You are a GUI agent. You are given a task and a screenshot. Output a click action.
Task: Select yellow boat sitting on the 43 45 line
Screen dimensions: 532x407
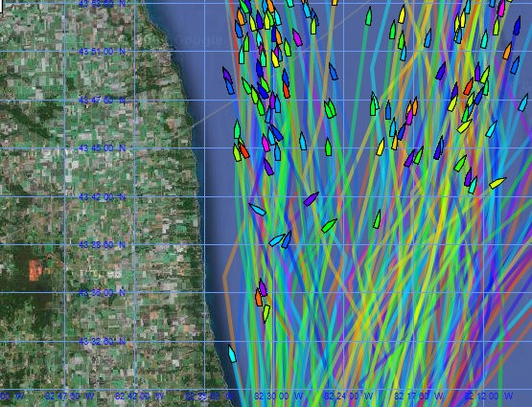pos(381,147)
